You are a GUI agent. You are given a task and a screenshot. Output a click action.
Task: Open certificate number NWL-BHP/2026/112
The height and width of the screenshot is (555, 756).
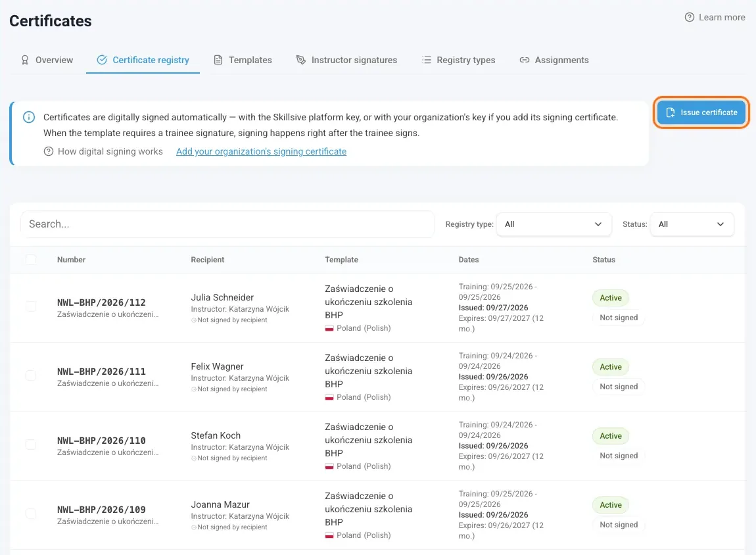click(x=101, y=302)
